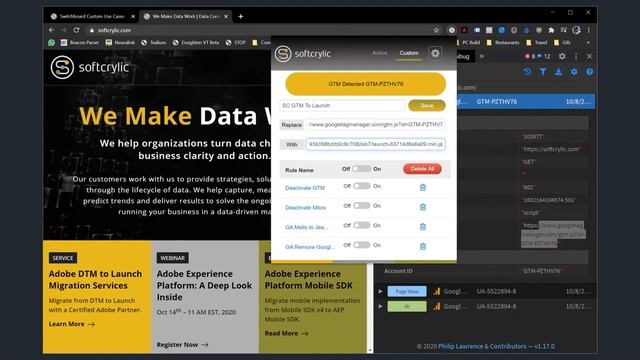Open a new browser tab
Viewport: 640px width, 360px height.
[240, 16]
